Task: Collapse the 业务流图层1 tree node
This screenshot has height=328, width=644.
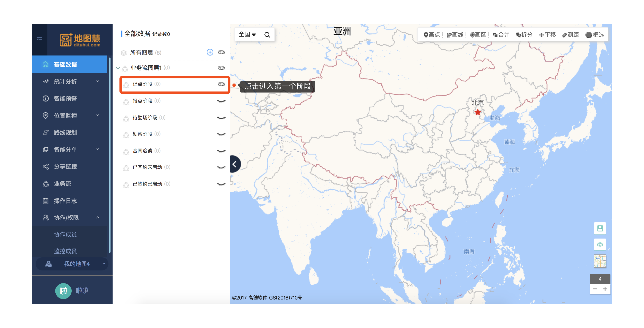Action: click(x=118, y=68)
